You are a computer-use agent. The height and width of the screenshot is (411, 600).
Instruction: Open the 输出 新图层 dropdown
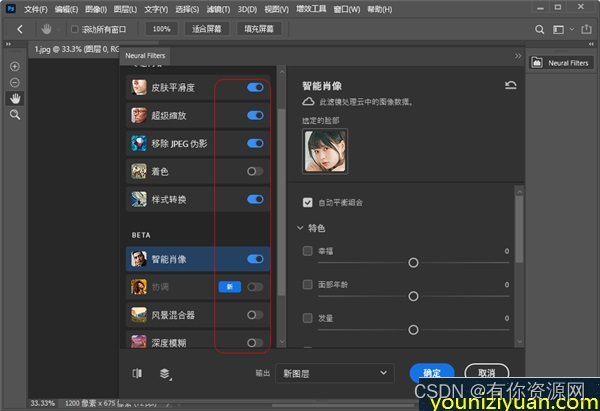(335, 373)
